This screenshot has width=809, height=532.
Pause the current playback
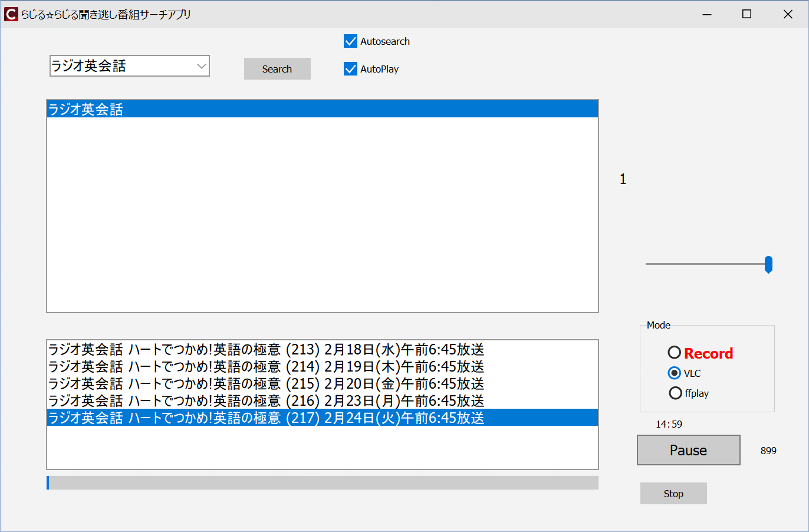[688, 450]
